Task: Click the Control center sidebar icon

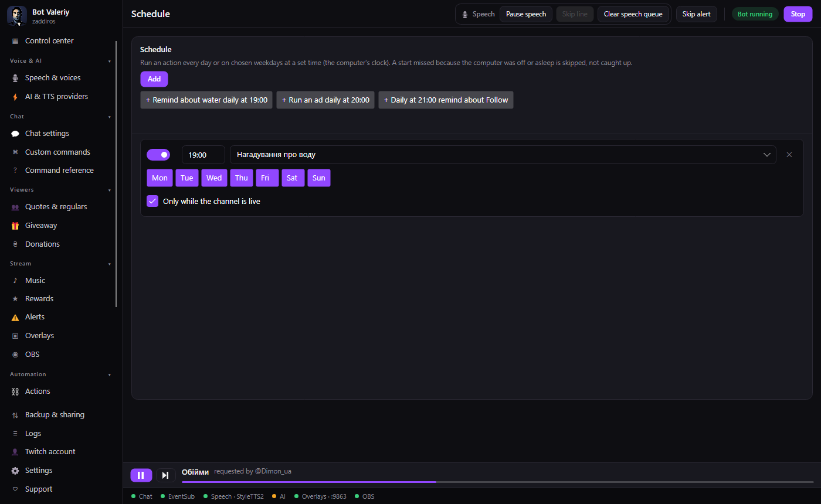Action: pos(15,41)
